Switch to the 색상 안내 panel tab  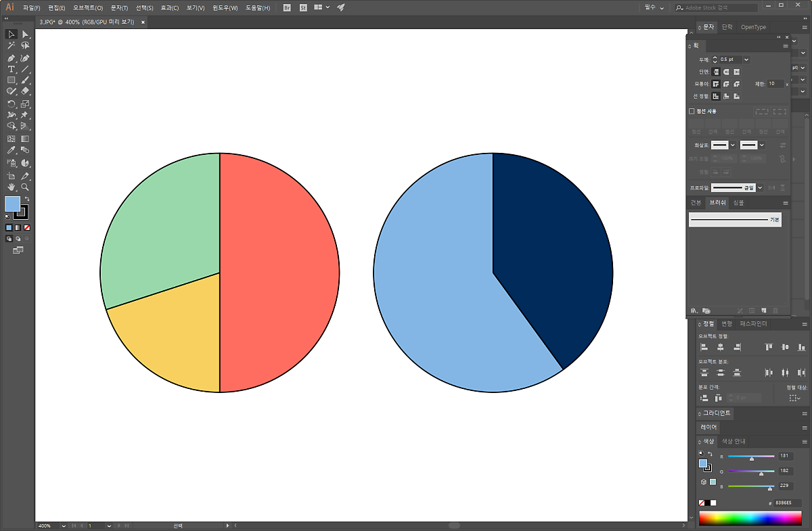coord(734,441)
